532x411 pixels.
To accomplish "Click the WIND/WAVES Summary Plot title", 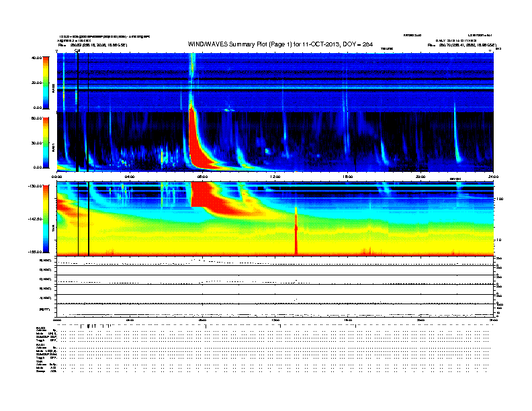I will point(280,44).
